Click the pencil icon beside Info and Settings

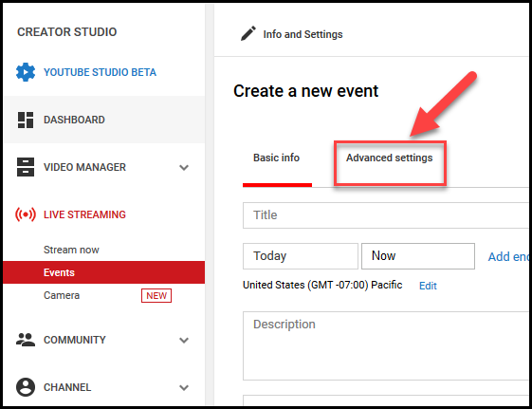(248, 33)
